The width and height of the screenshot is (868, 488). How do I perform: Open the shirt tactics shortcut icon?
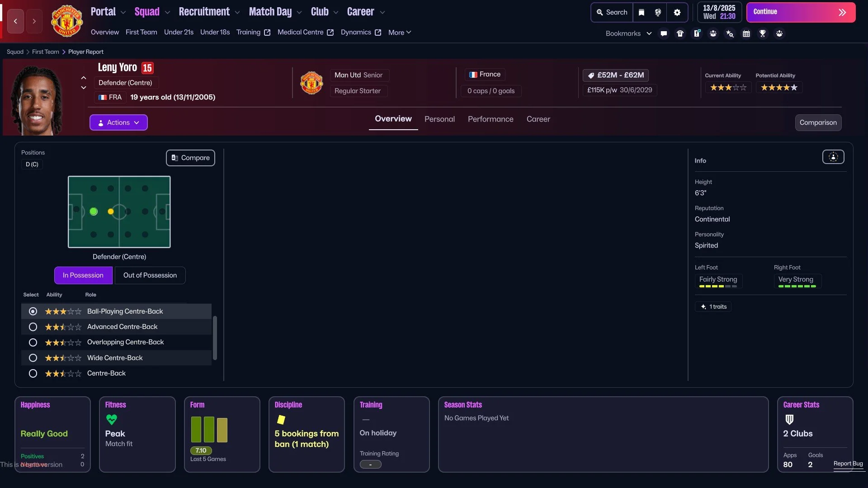(680, 33)
